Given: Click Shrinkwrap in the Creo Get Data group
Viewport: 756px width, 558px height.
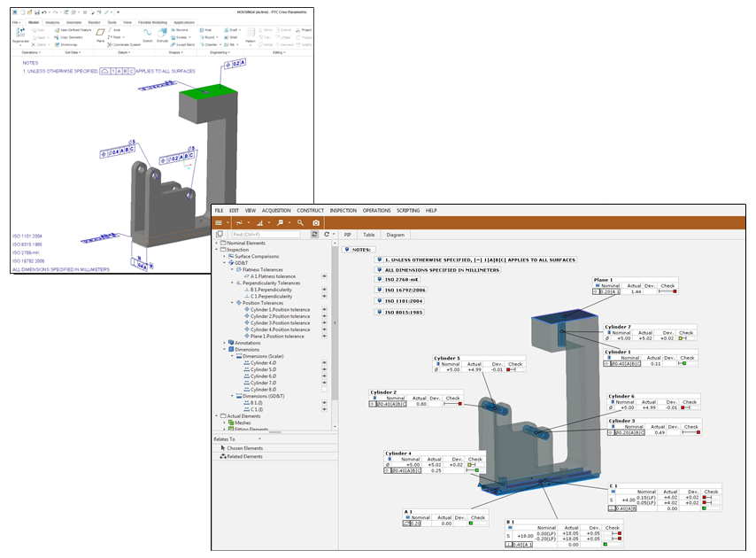Looking at the screenshot, I should click(66, 44).
